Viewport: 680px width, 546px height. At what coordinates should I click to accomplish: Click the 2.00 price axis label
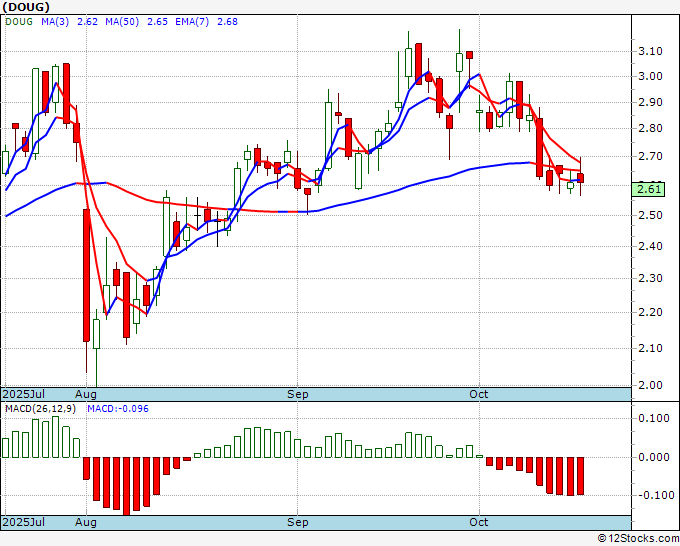click(x=651, y=385)
